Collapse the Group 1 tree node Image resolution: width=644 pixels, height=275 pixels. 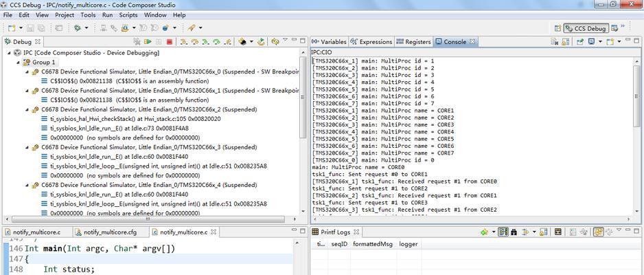click(18, 63)
